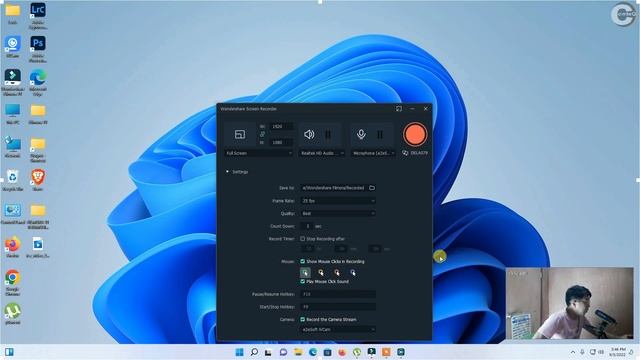
Task: Open Edge from the taskbar
Action: click(313, 352)
